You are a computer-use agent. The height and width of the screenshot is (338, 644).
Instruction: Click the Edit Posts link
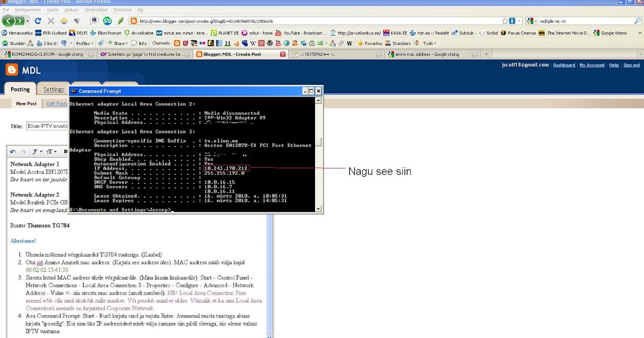(x=57, y=104)
